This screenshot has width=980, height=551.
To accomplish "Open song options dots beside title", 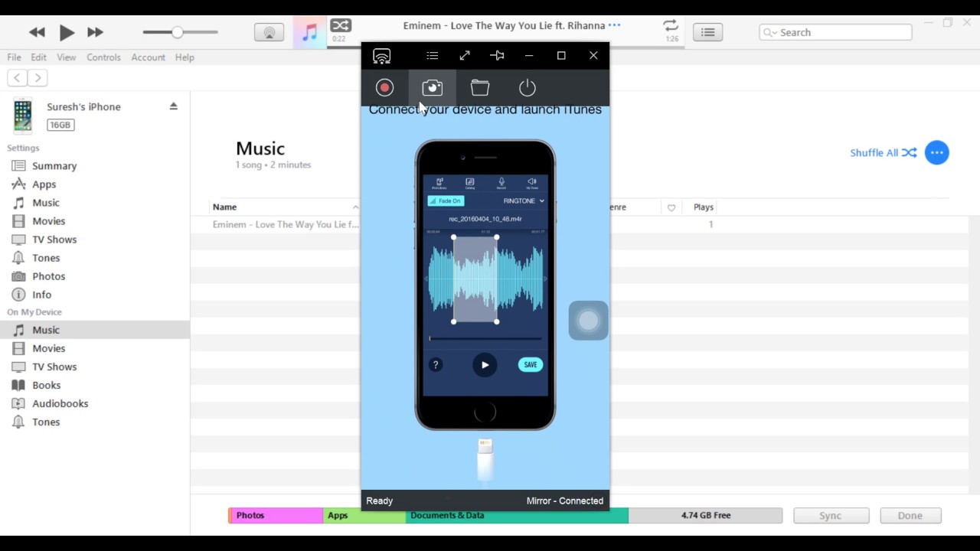I will (614, 25).
